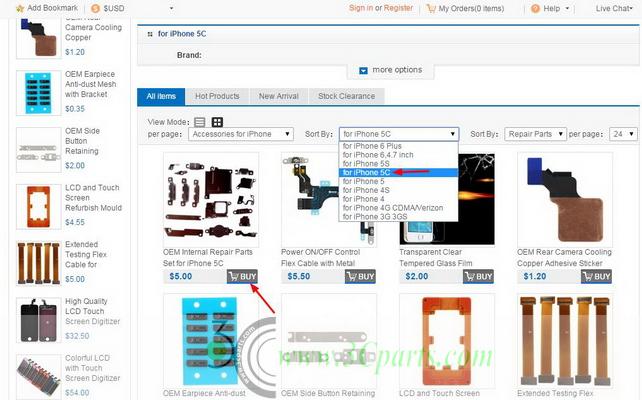Click the Add Bookmark star icon
This screenshot has height=400, width=642.
pyautogui.click(x=20, y=8)
